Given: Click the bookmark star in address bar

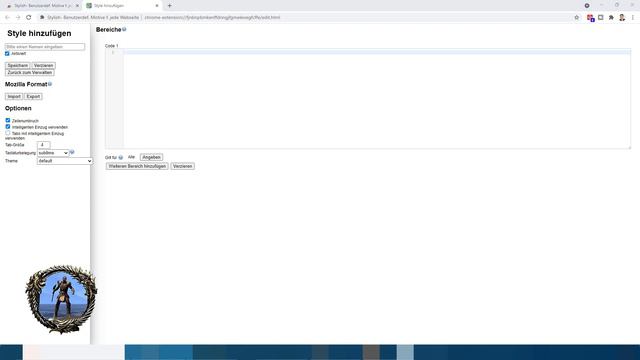Looking at the screenshot, I should [576, 18].
